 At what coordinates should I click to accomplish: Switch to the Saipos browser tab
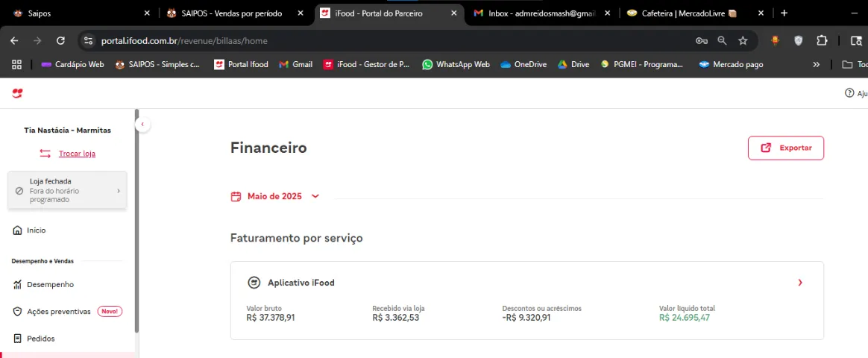tap(82, 13)
